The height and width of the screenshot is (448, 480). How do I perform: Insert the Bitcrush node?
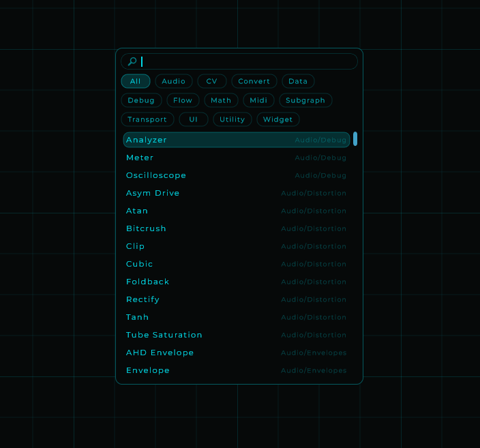237,228
